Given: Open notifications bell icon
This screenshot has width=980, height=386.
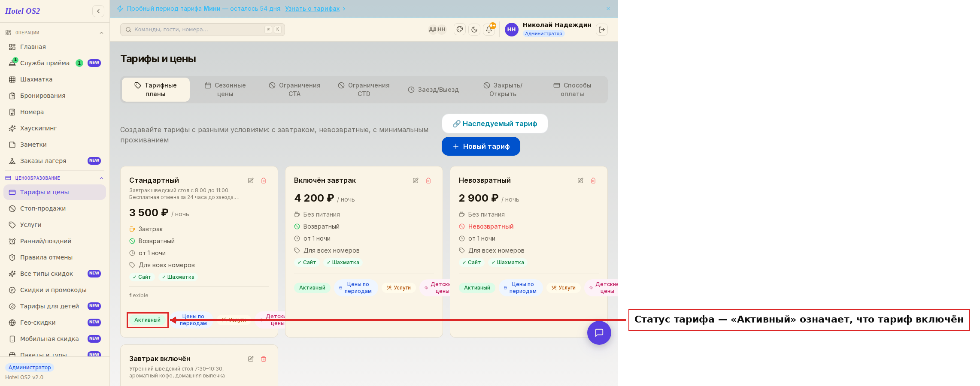Looking at the screenshot, I should click(489, 30).
